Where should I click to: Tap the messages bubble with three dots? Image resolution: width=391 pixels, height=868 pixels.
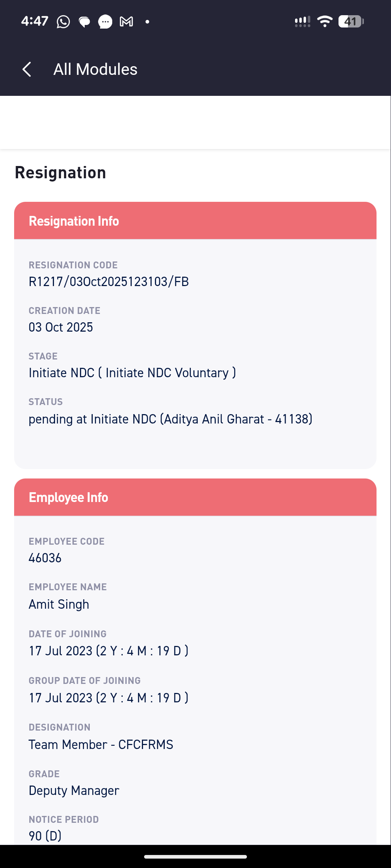105,22
